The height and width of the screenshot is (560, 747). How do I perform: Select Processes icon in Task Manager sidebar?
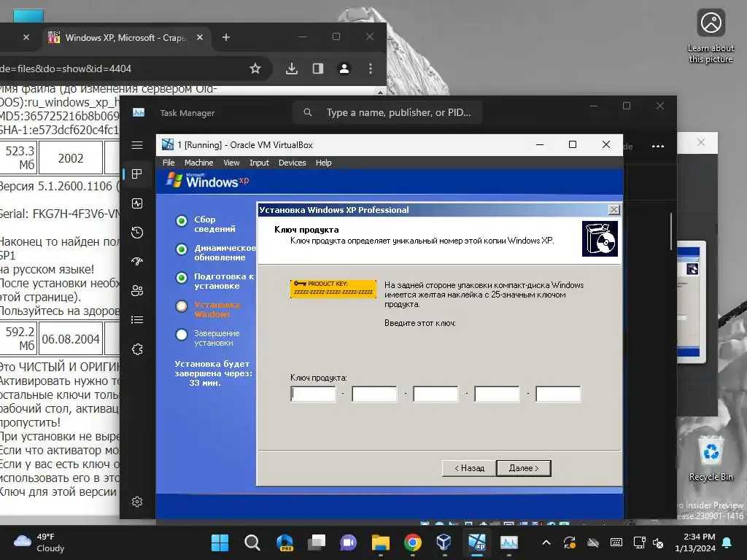tap(137, 174)
